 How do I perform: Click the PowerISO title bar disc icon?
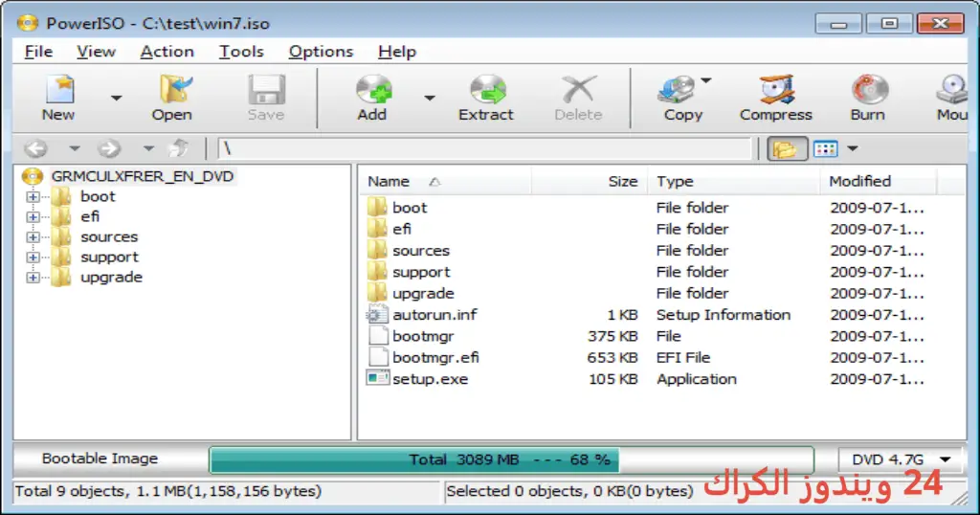[x=28, y=23]
